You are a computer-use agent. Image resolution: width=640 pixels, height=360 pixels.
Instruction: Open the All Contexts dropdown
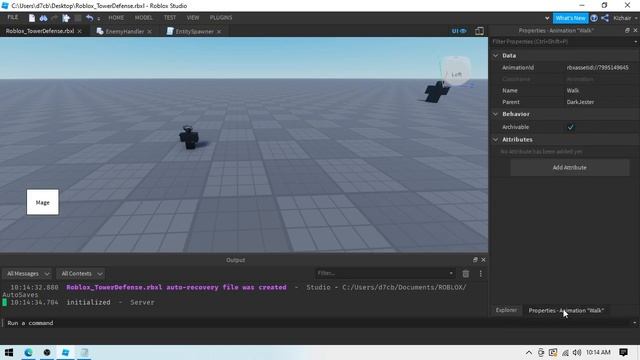click(x=81, y=273)
